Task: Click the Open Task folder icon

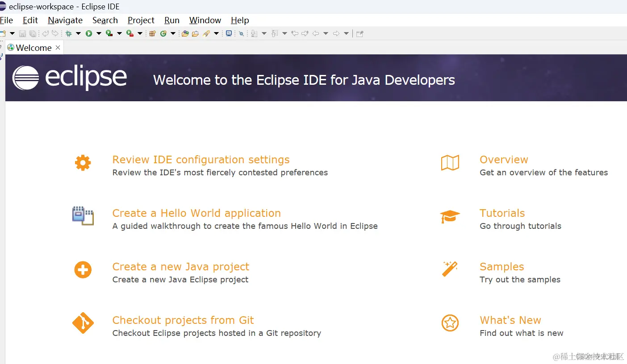Action: pyautogui.click(x=195, y=33)
